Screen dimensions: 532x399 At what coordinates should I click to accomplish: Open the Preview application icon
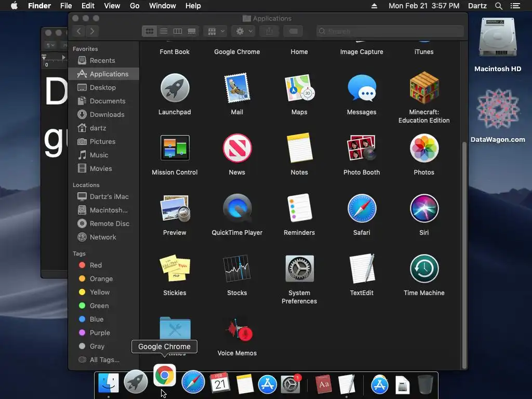point(175,208)
